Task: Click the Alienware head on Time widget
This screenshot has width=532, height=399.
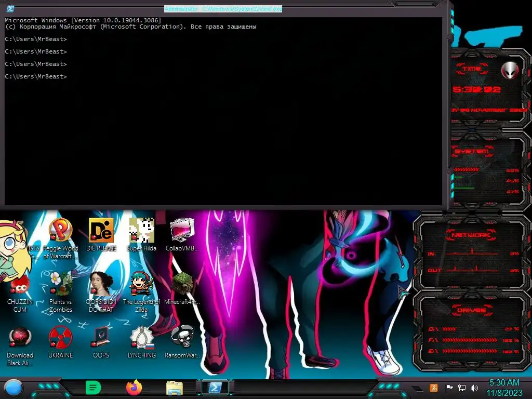Action: point(510,70)
